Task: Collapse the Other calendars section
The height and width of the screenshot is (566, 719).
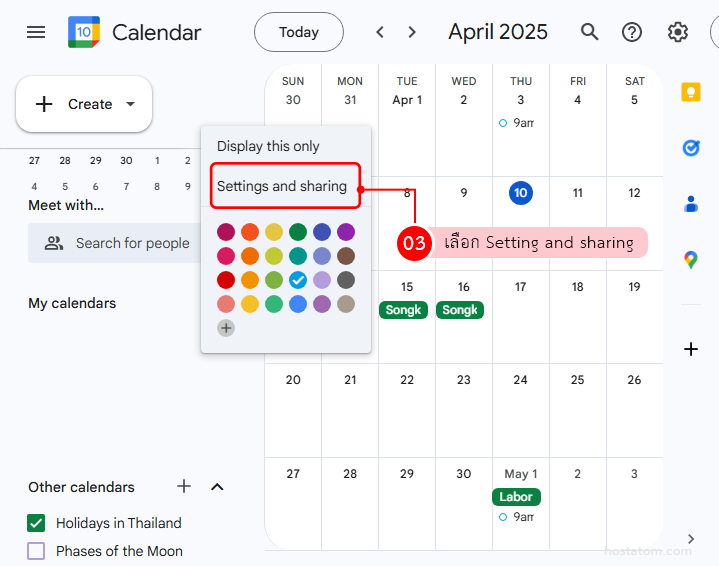Action: point(217,487)
